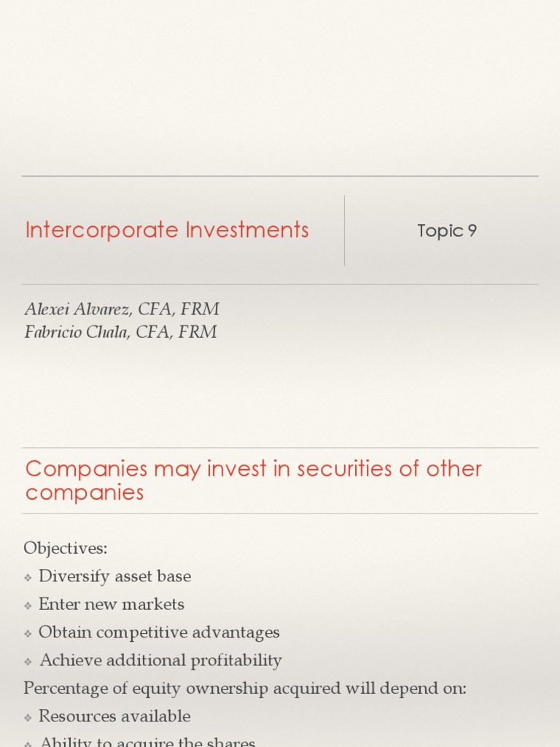The height and width of the screenshot is (747, 560).
Task: Click the bullet beside Ability to acquire the shares
Action: coord(28,743)
